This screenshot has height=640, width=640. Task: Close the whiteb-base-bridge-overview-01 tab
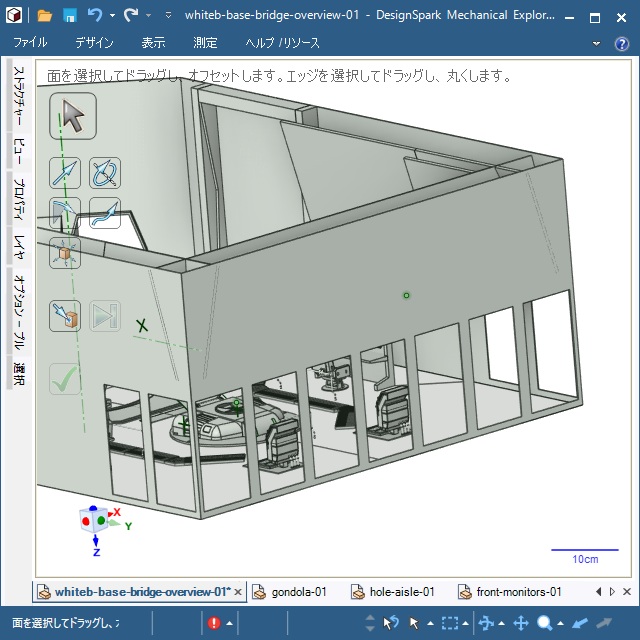point(238,592)
